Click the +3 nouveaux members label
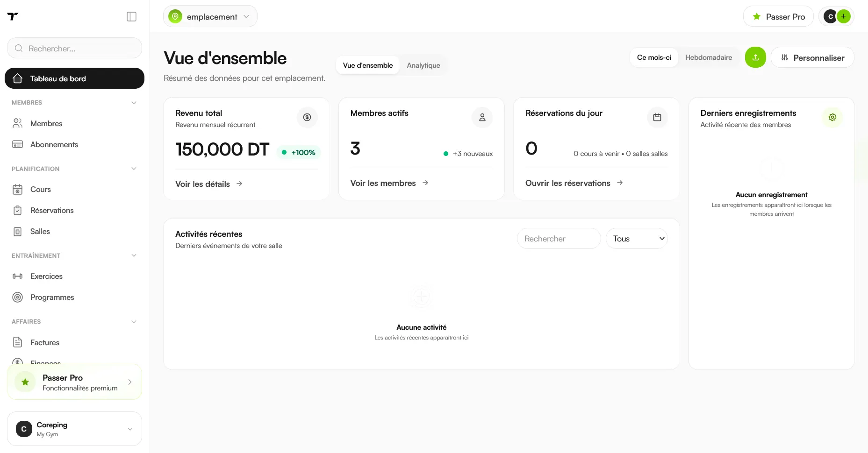The width and height of the screenshot is (868, 453). [468, 154]
